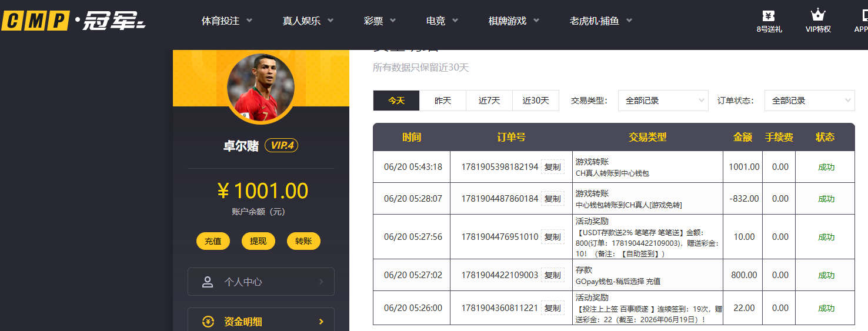Click the 充值 deposit button
This screenshot has height=331, width=868.
point(213,241)
